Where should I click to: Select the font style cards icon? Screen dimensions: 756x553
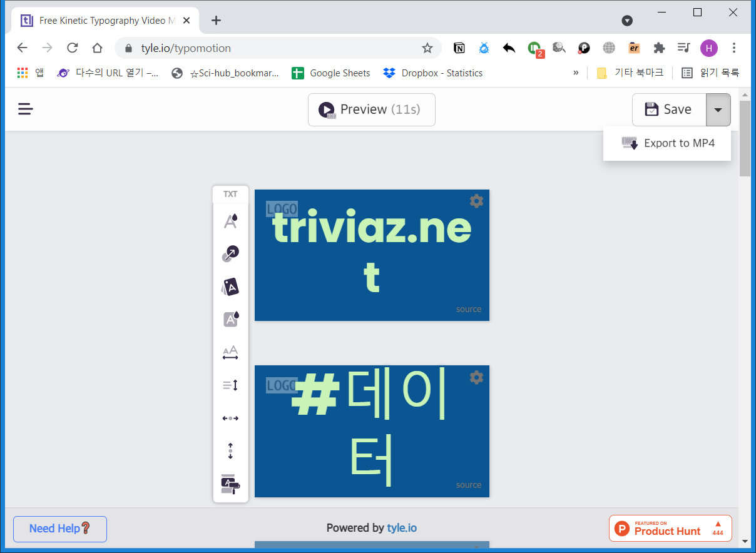[230, 287]
